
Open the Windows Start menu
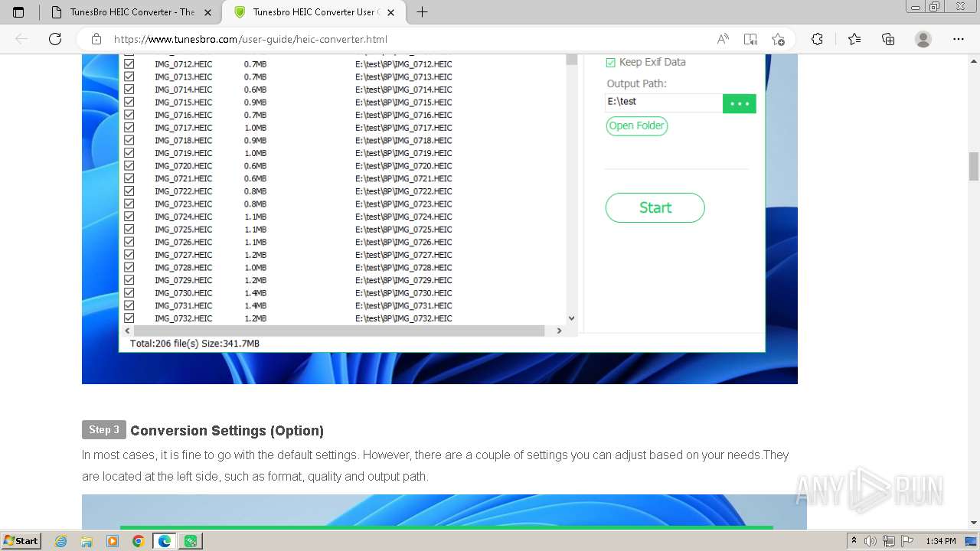(21, 541)
